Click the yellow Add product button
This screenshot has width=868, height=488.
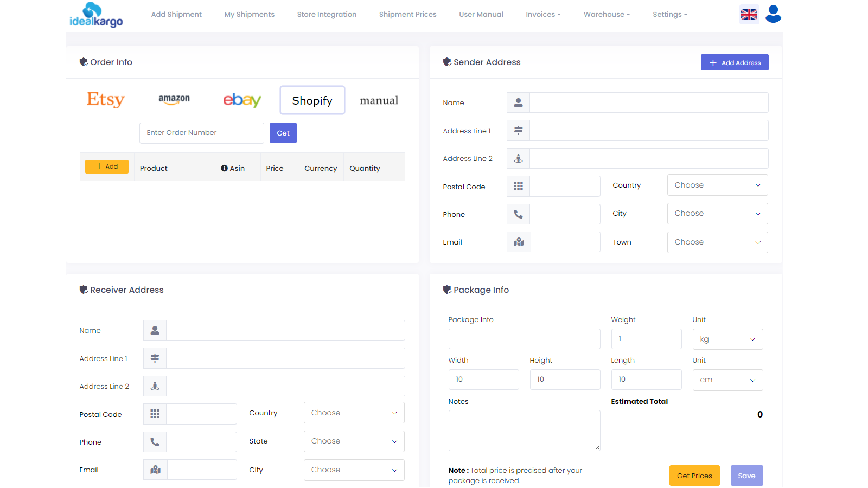click(107, 166)
